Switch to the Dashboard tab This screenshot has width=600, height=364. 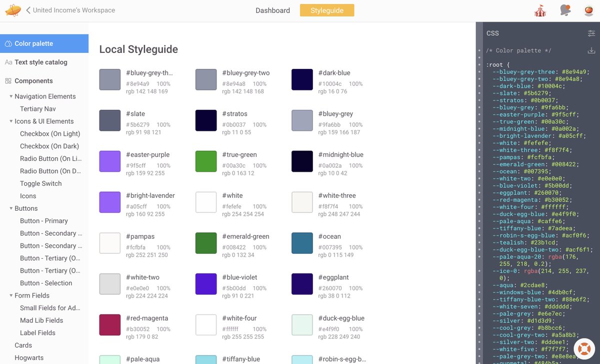[272, 10]
